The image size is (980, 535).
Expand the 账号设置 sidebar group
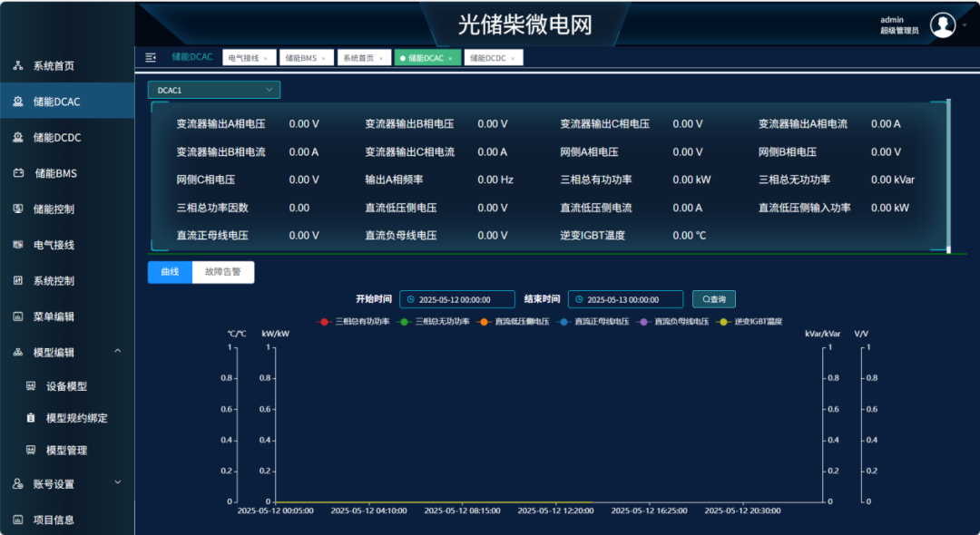[x=117, y=483]
